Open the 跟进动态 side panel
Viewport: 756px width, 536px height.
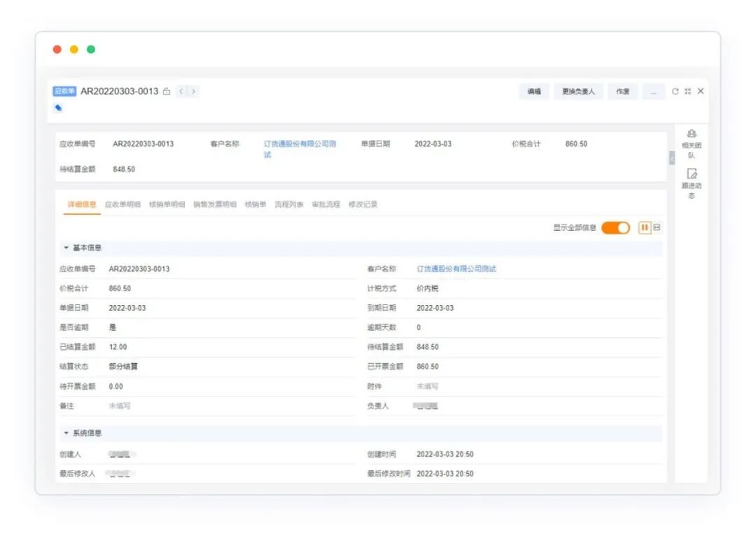pyautogui.click(x=692, y=183)
